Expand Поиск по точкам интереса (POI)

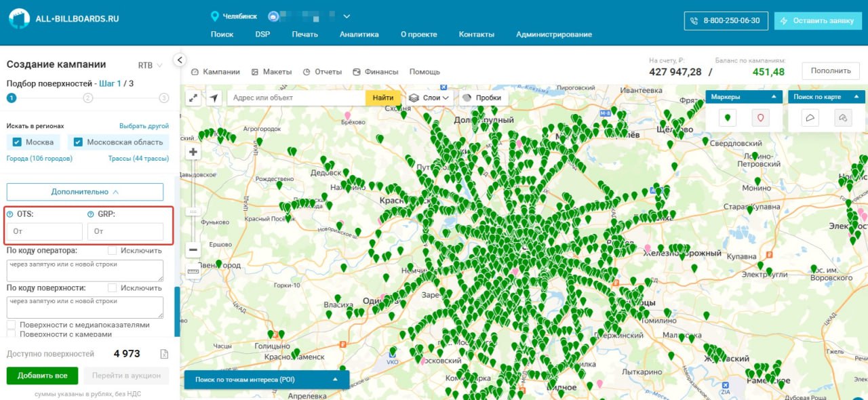[x=267, y=380]
